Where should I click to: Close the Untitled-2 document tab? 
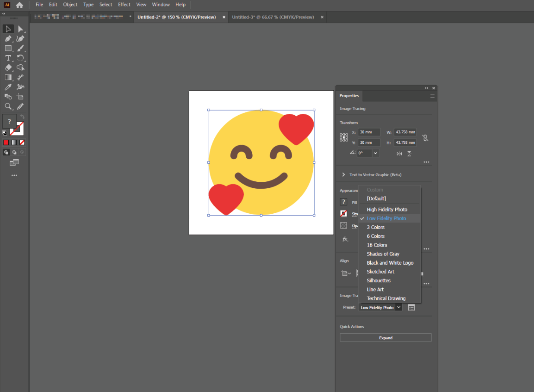tap(224, 17)
